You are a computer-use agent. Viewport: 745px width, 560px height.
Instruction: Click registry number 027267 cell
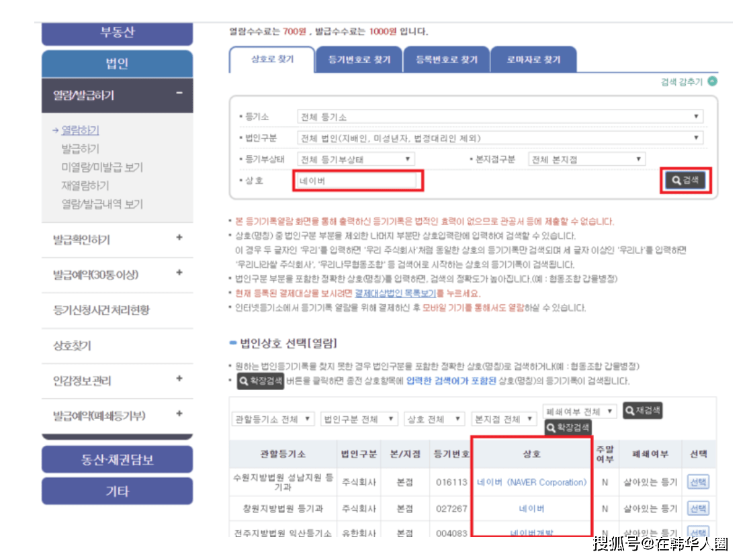coord(451,509)
